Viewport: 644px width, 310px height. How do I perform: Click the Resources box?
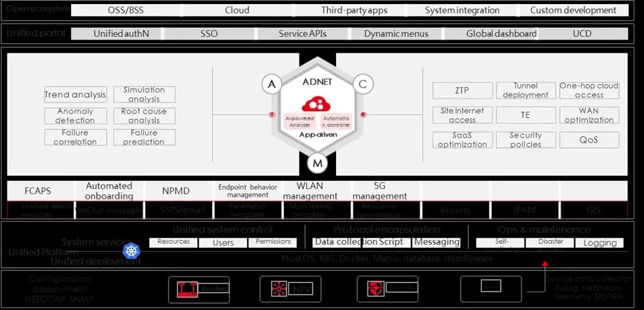173,242
